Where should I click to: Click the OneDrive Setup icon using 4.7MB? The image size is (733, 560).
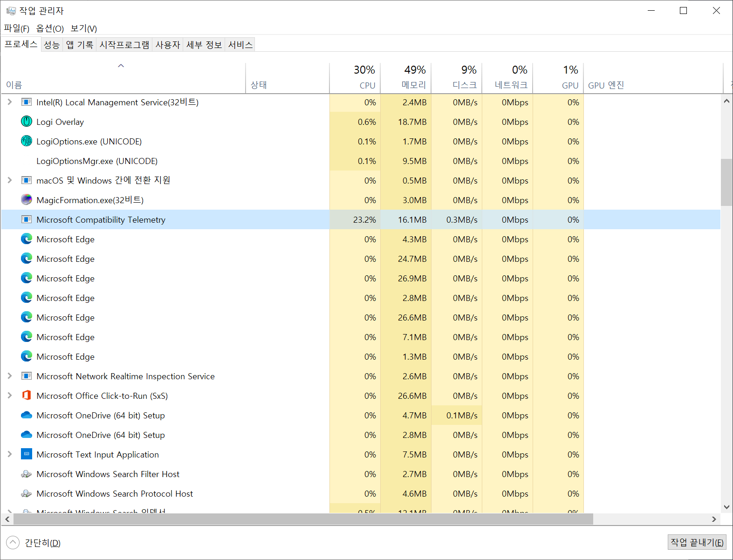coord(27,415)
